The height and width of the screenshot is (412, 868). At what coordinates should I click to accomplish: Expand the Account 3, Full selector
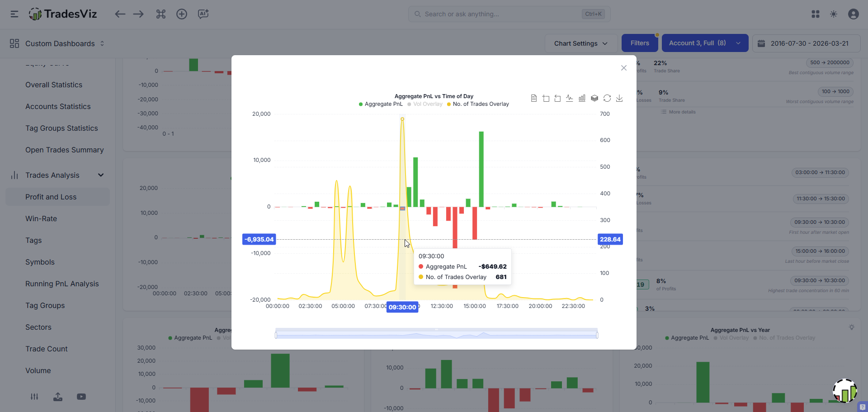704,43
